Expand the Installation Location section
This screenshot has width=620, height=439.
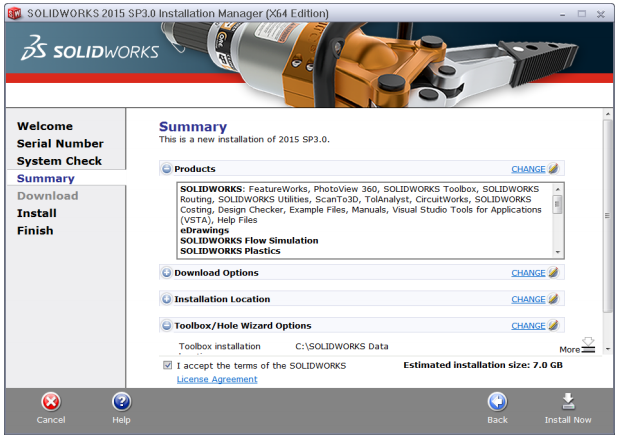coord(166,299)
